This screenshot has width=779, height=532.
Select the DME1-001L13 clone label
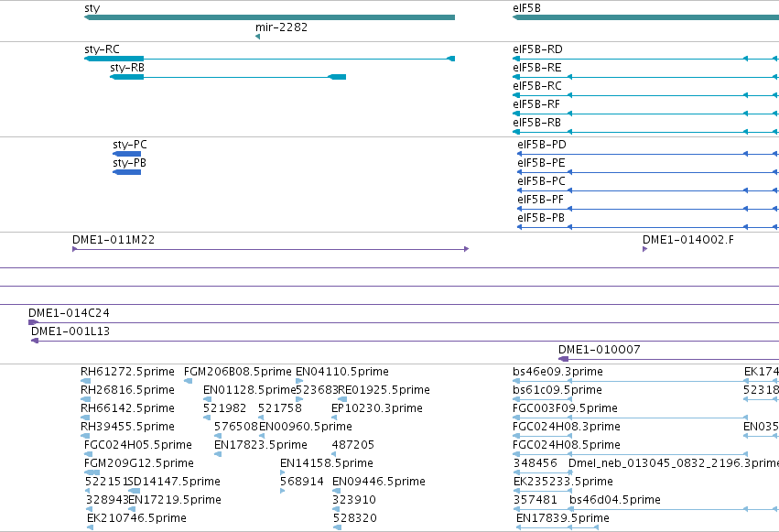[x=70, y=331]
